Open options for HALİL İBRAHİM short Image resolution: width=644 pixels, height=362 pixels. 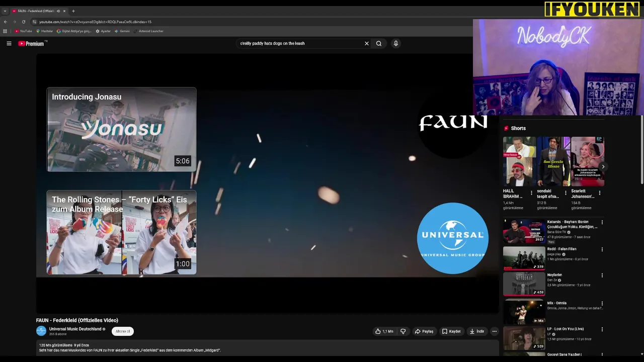pyautogui.click(x=531, y=193)
